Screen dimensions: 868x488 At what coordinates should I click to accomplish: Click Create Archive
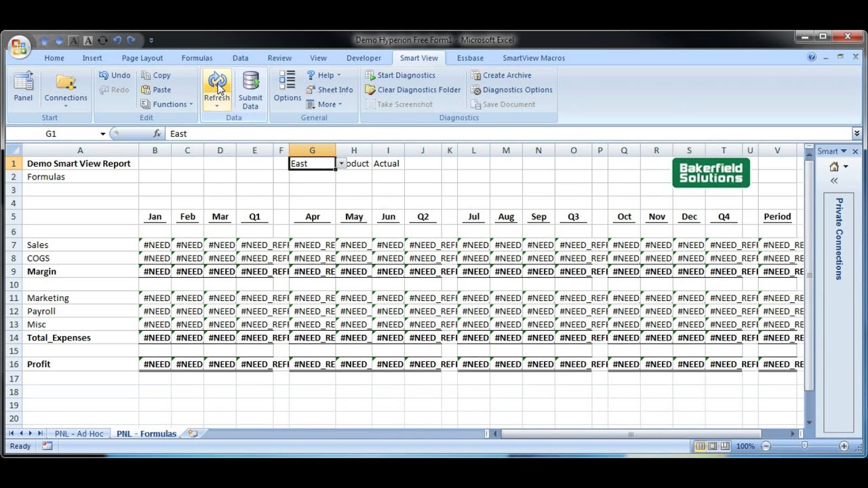pyautogui.click(x=501, y=75)
